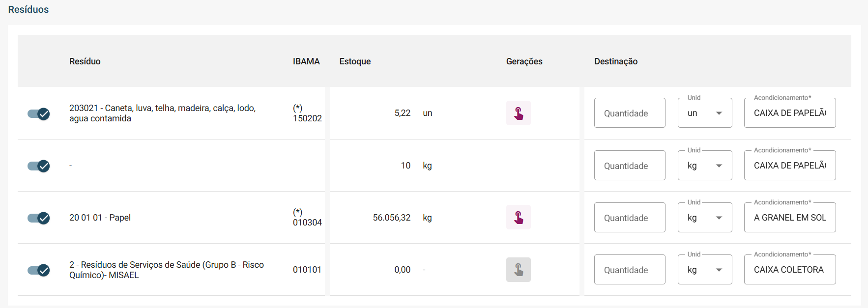Image resolution: width=868 pixels, height=308 pixels.
Task: Click the Gerações column header
Action: pos(524,61)
